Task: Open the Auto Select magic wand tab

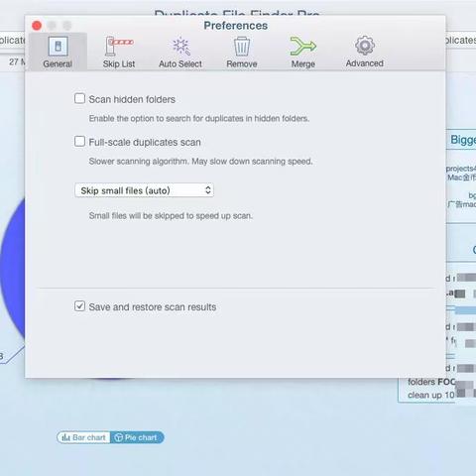Action: (x=180, y=52)
